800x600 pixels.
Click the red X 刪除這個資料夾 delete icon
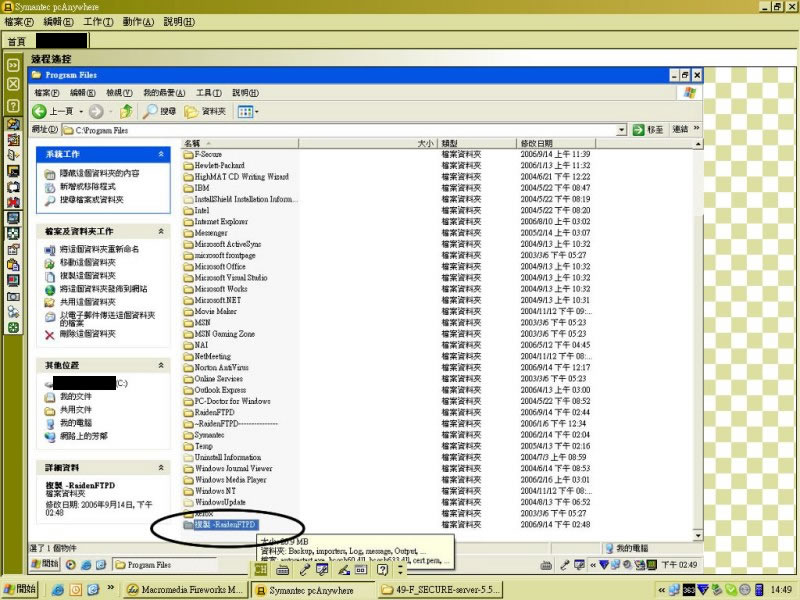(x=49, y=335)
